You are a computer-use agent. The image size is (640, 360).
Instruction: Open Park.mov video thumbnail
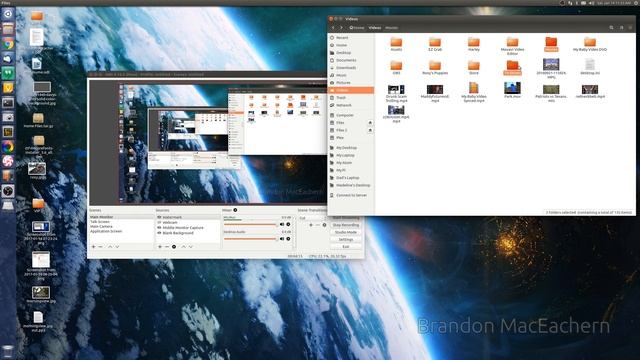coord(512,88)
